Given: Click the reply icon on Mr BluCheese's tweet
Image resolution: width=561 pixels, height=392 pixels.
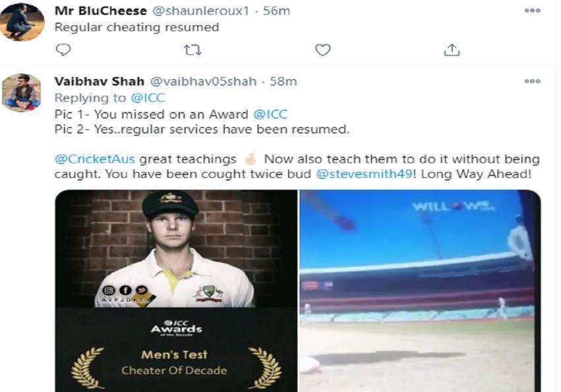Looking at the screenshot, I should (x=63, y=48).
